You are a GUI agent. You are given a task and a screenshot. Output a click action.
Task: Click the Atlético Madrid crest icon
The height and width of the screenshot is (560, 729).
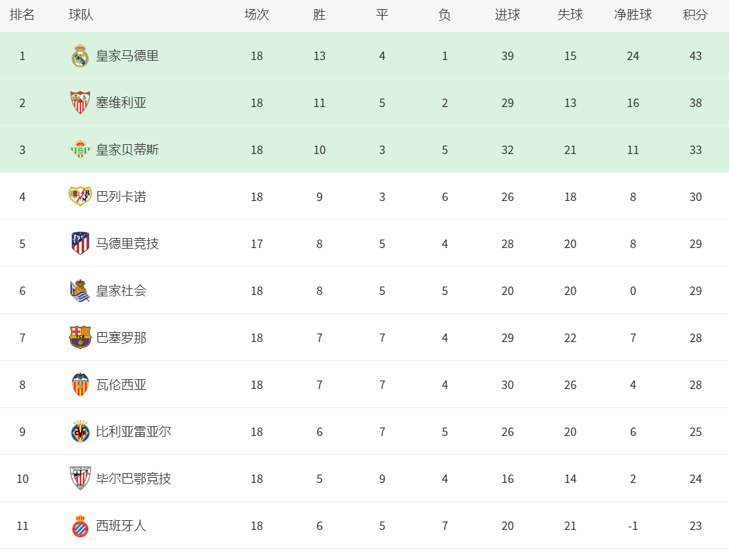80,243
